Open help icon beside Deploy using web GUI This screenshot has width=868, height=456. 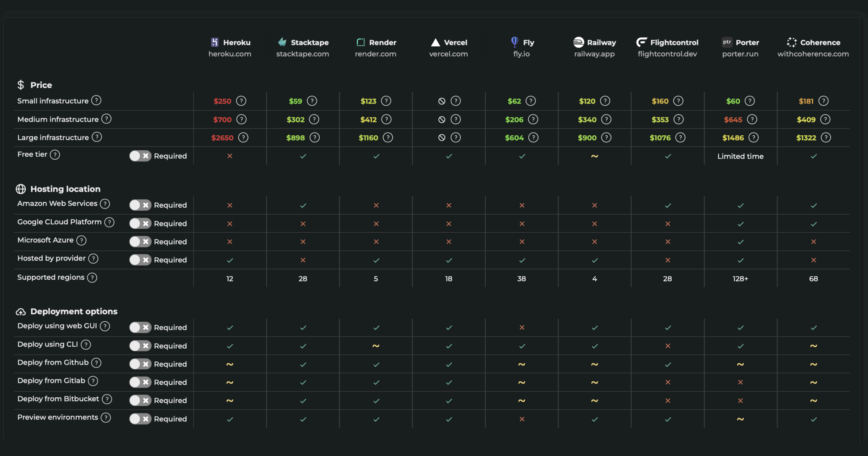[105, 326]
